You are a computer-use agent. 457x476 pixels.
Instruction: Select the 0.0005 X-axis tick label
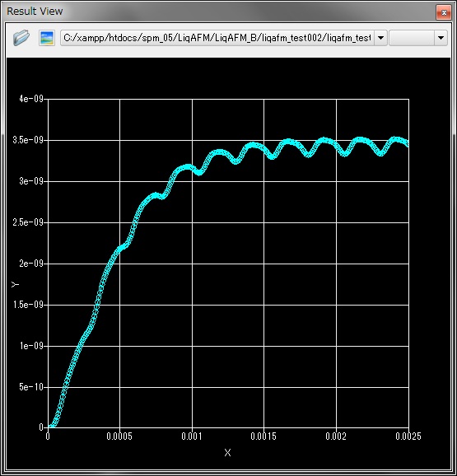point(119,436)
